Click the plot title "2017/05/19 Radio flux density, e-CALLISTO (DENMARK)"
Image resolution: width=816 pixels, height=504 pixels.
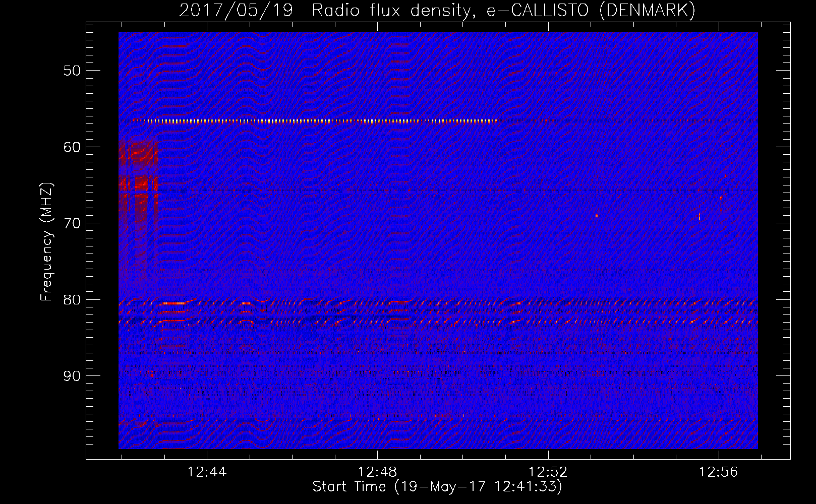[x=437, y=10]
